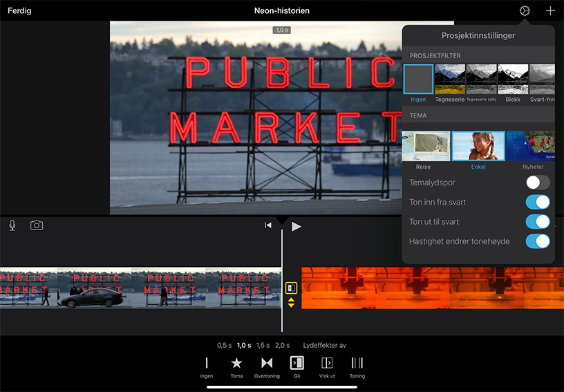
Task: Select the Ingen project filter
Action: click(418, 79)
